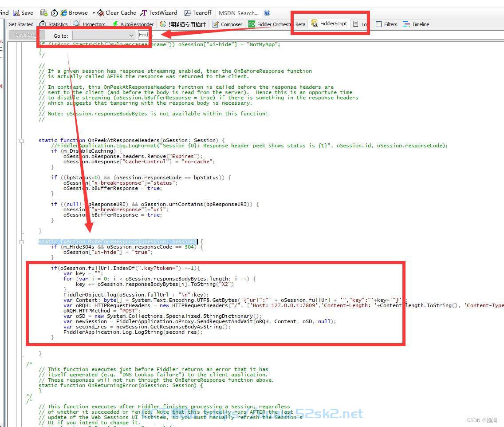
Task: Click the 'bpStatus>0' condition line
Action: pos(141,178)
